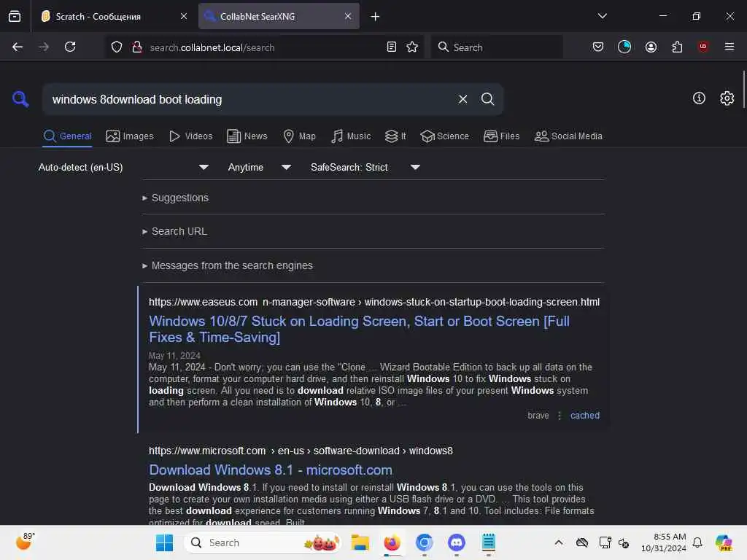The image size is (747, 560).
Task: Open the Windows Start menu
Action: point(165,542)
